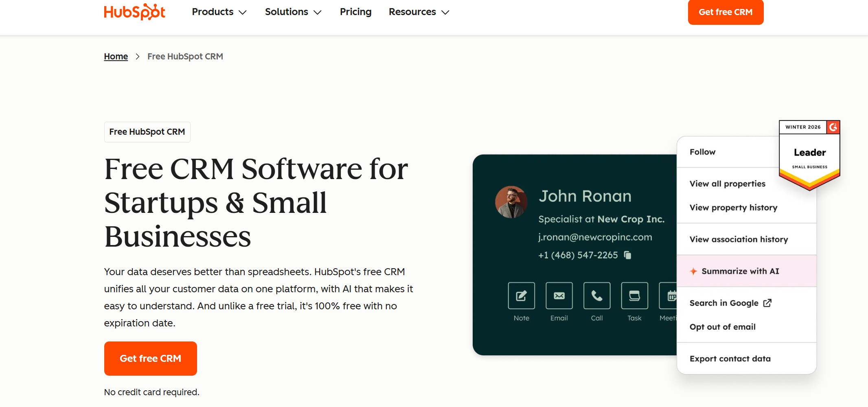Open the Pricing menu item
The height and width of the screenshot is (407, 868).
(x=355, y=12)
